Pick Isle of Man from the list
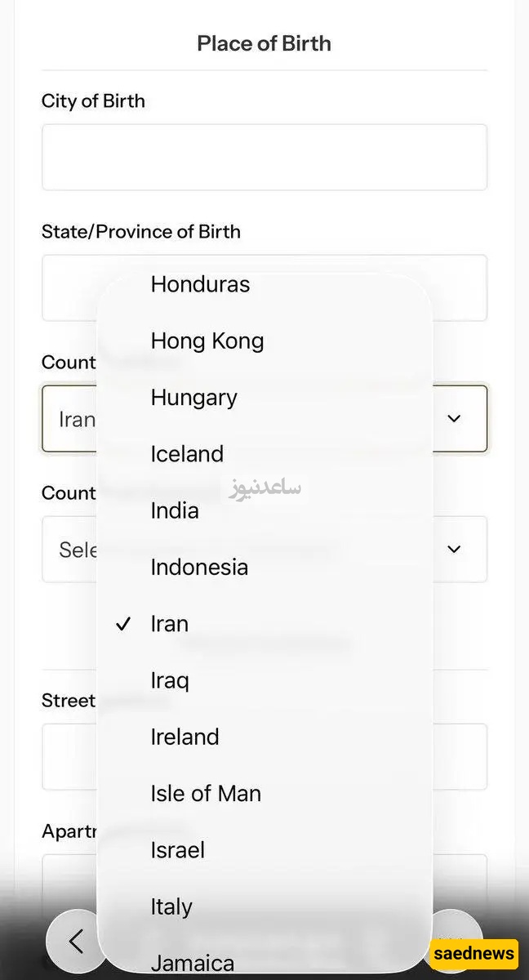The height and width of the screenshot is (980, 529). click(x=206, y=793)
